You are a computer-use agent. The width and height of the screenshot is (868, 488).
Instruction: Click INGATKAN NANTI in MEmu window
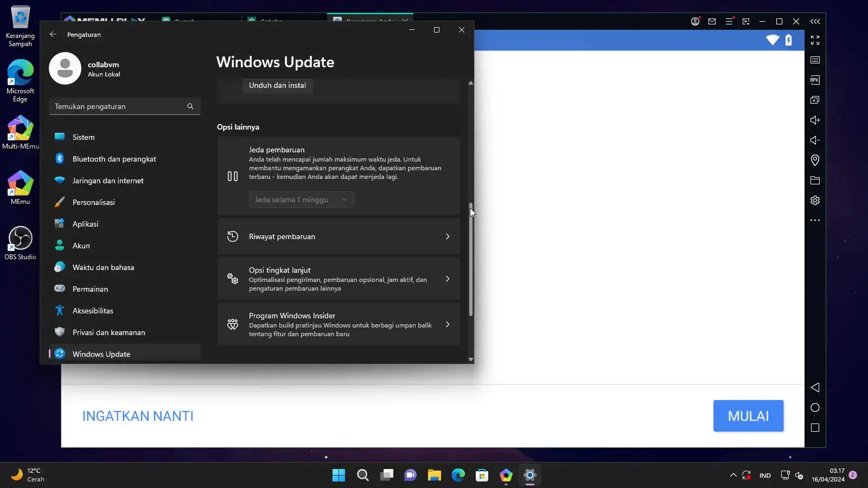(138, 416)
